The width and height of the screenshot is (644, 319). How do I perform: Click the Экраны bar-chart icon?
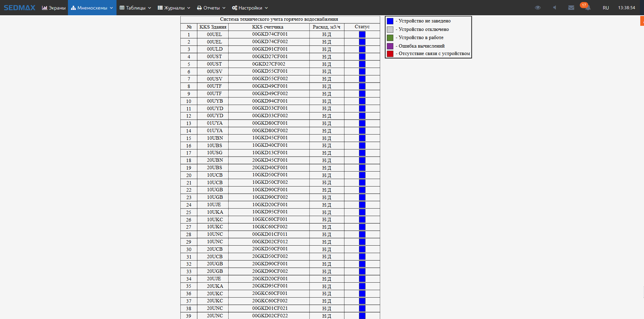pos(44,7)
